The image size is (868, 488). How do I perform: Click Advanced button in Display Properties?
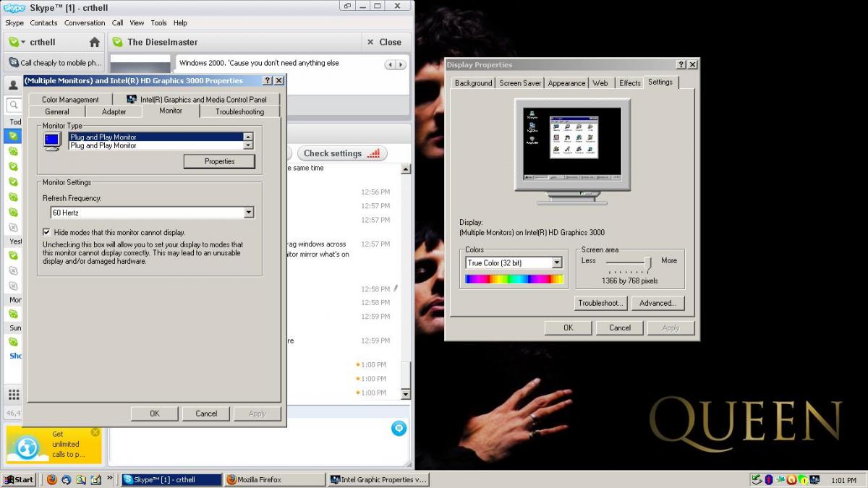(x=658, y=303)
